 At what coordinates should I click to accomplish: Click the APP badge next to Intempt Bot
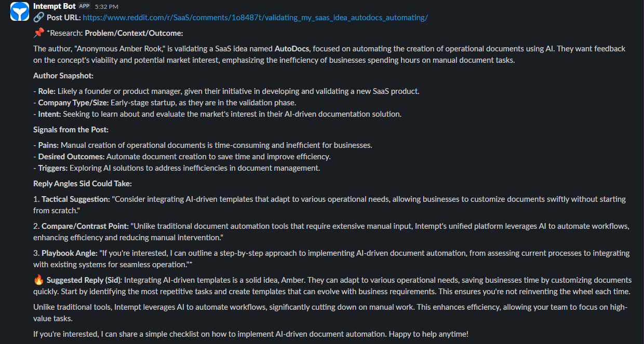coord(85,6)
